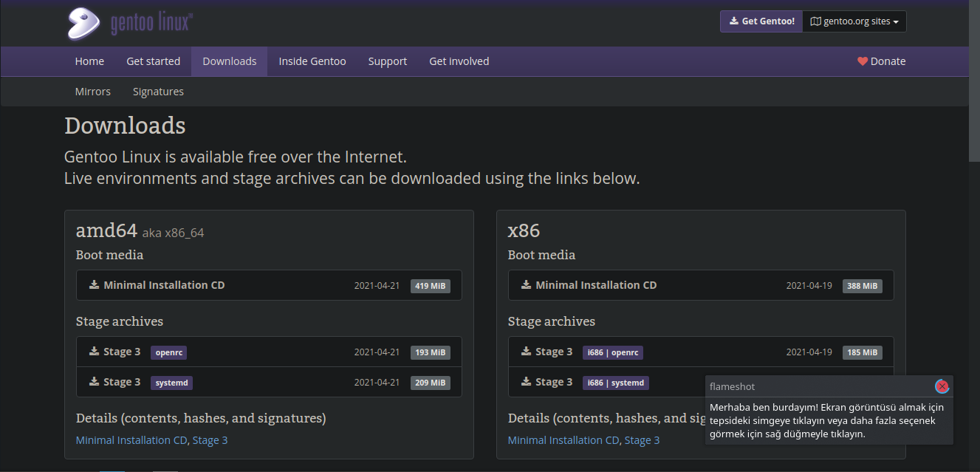Click the Get Gentoo! button
Image resolution: width=980 pixels, height=472 pixels.
[761, 21]
